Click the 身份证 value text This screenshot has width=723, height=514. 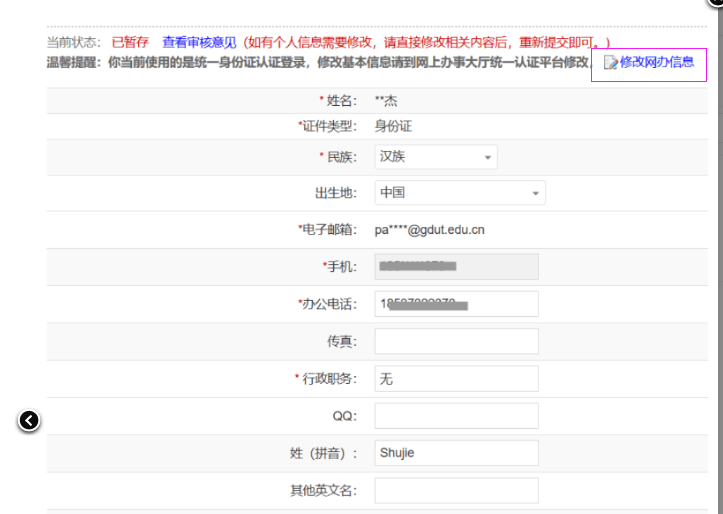point(393,126)
